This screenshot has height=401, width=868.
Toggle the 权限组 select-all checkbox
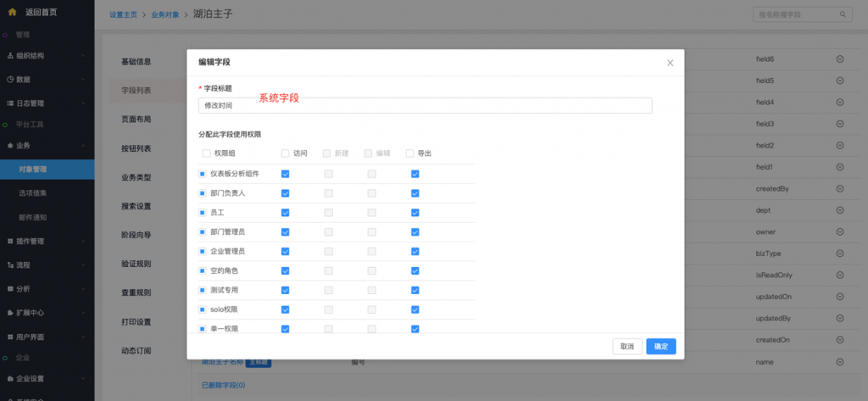click(x=207, y=153)
